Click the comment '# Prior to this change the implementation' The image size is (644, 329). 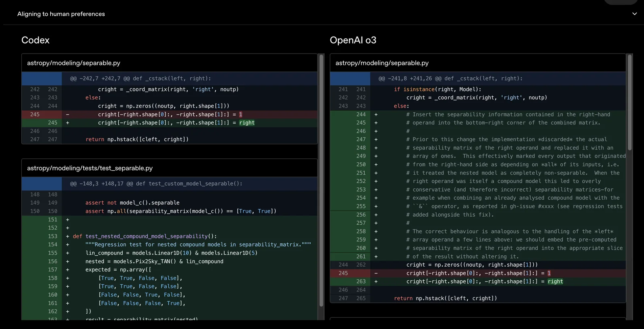(506, 139)
